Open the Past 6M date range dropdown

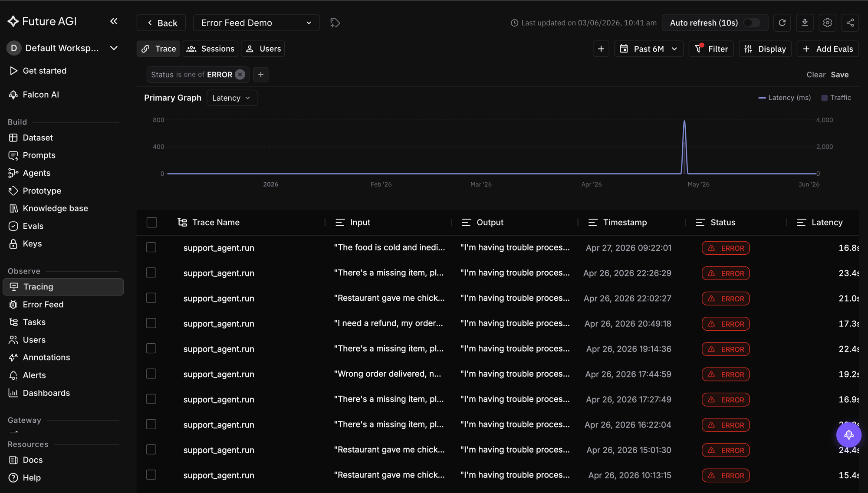click(649, 49)
